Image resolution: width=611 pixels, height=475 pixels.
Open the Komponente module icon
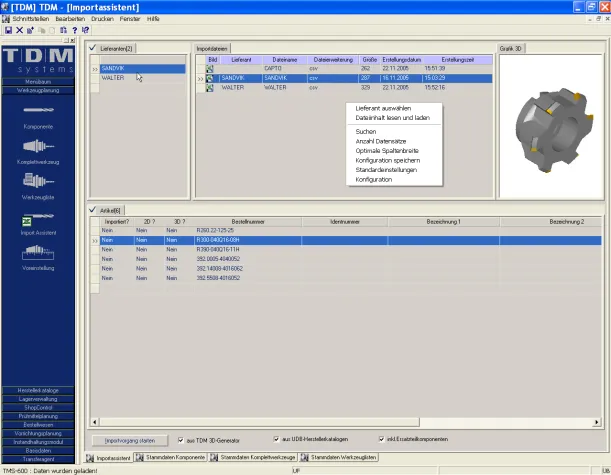(x=37, y=110)
